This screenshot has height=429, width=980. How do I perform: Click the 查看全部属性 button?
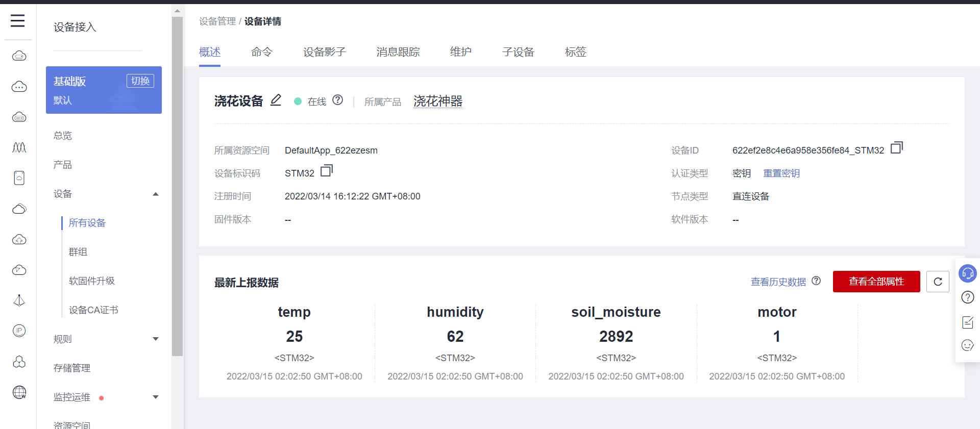876,282
